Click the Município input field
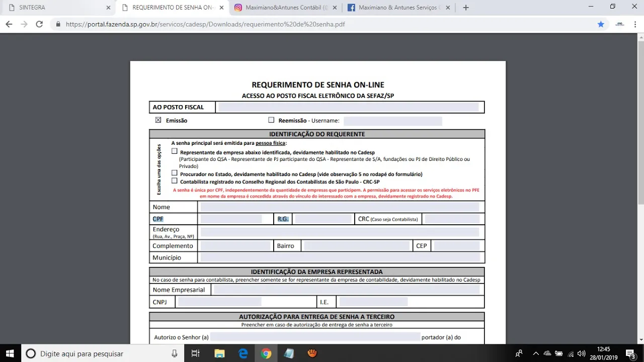The width and height of the screenshot is (644, 362). click(340, 257)
